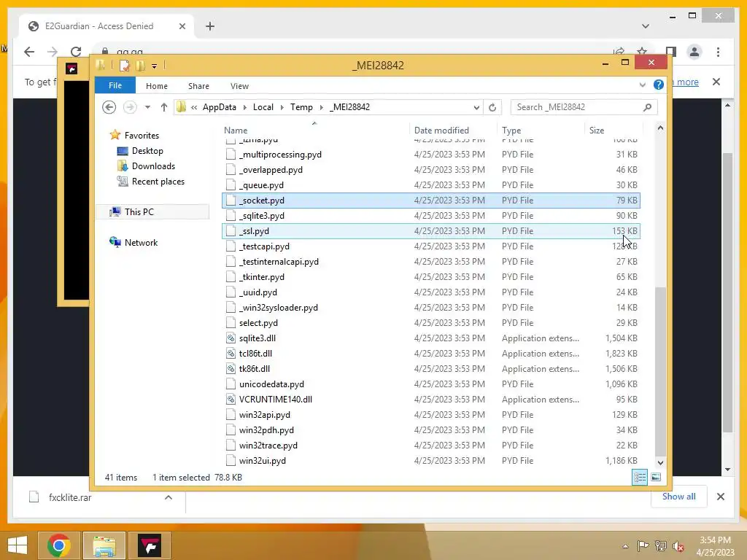Refresh the _MEI28842 folder view

pos(492,107)
